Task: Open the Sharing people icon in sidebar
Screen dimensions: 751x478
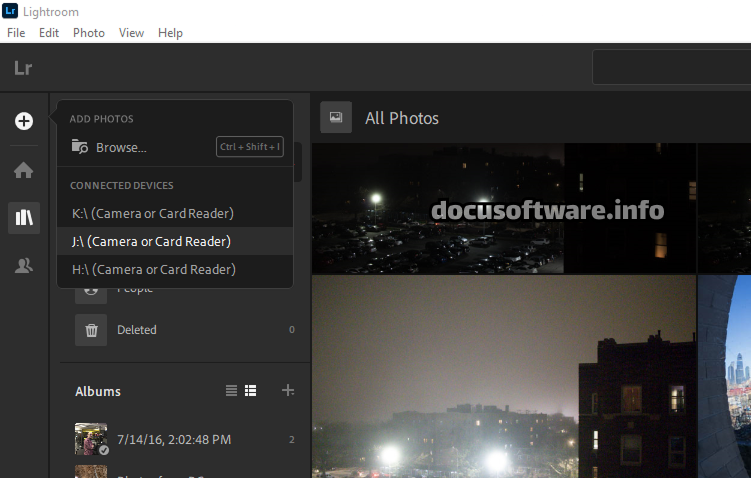Action: [24, 265]
